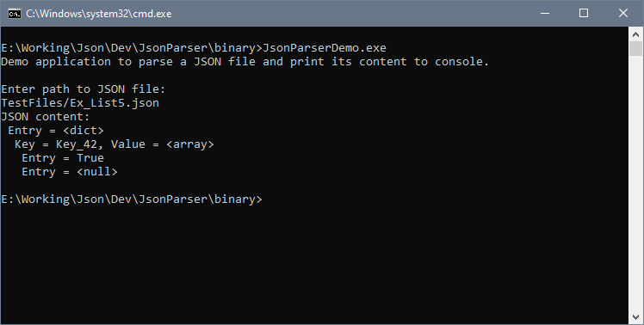Click at the final command prompt line

point(132,199)
